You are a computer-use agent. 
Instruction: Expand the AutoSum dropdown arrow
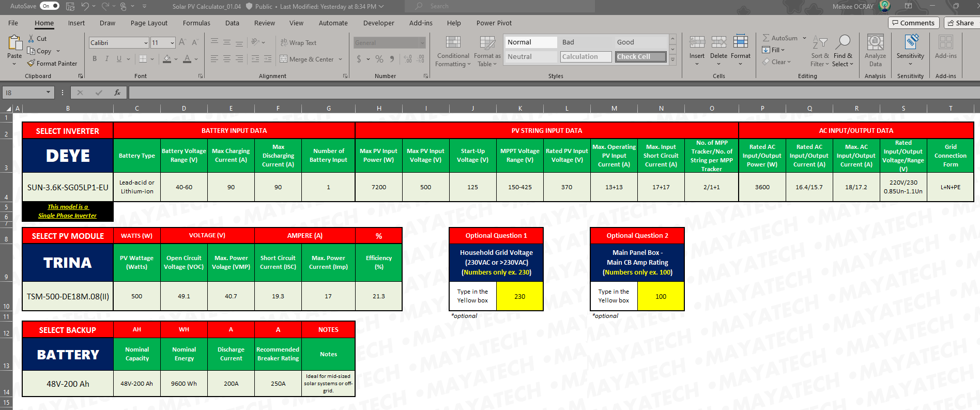(804, 38)
